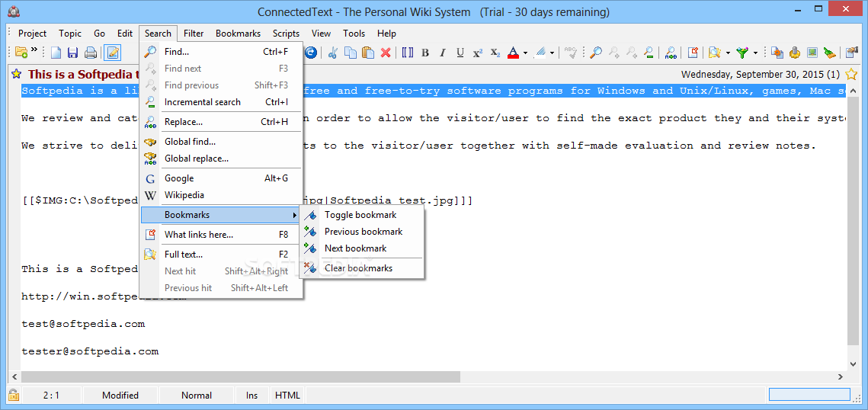Choose What links here... entry

[222, 235]
